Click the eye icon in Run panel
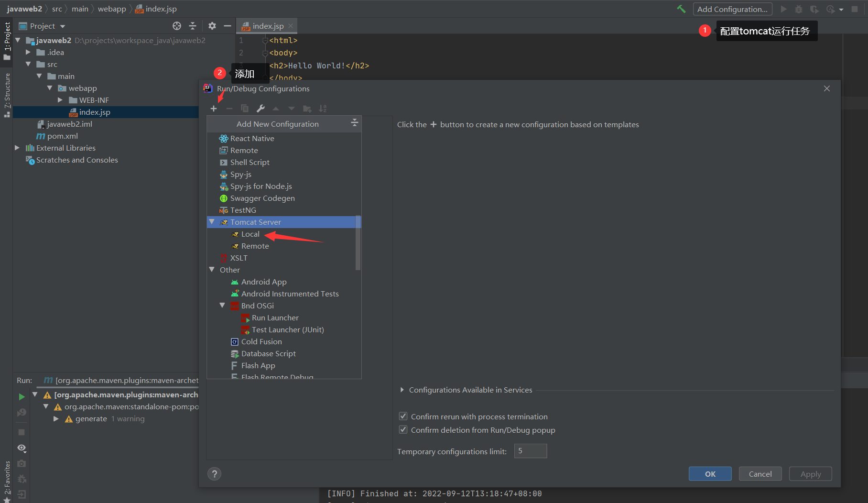 click(x=22, y=448)
